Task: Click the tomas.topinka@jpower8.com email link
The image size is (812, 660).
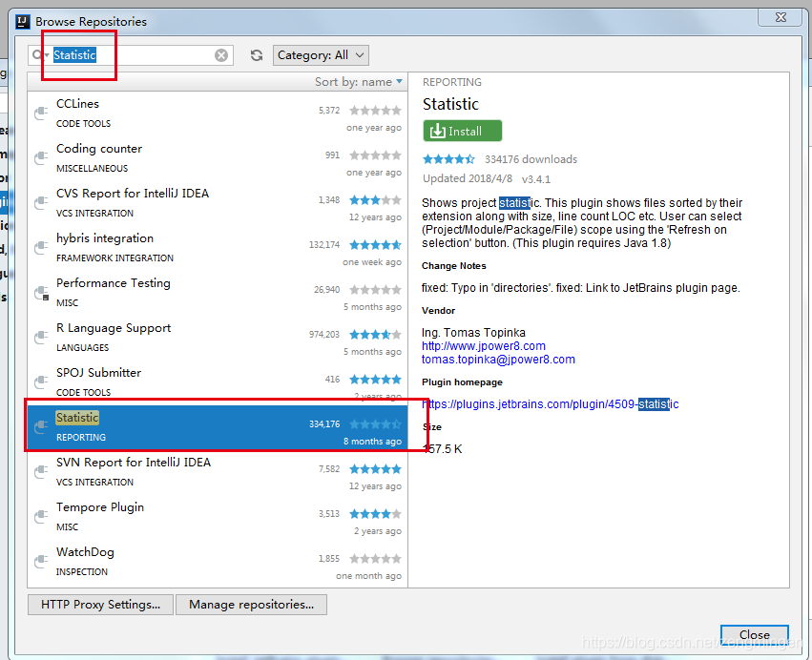Action: 498,360
